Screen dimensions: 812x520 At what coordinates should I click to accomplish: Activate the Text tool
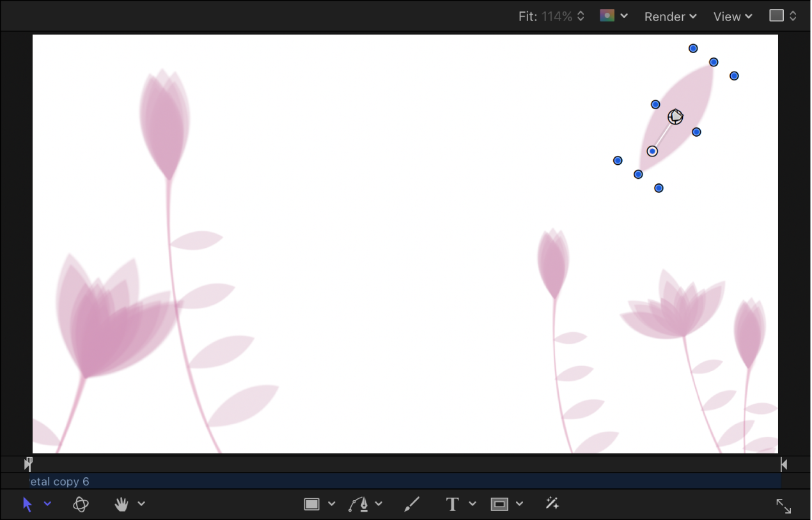point(452,504)
